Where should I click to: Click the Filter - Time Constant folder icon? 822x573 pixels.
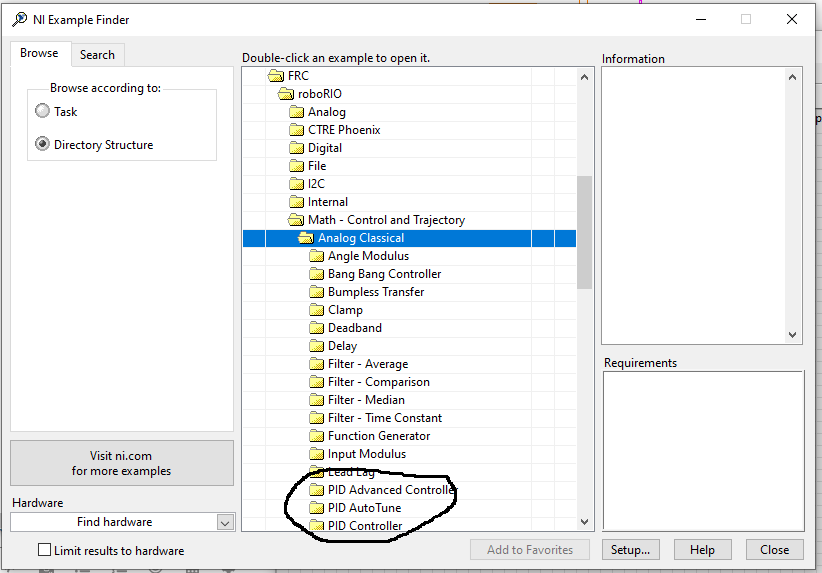pyautogui.click(x=316, y=418)
